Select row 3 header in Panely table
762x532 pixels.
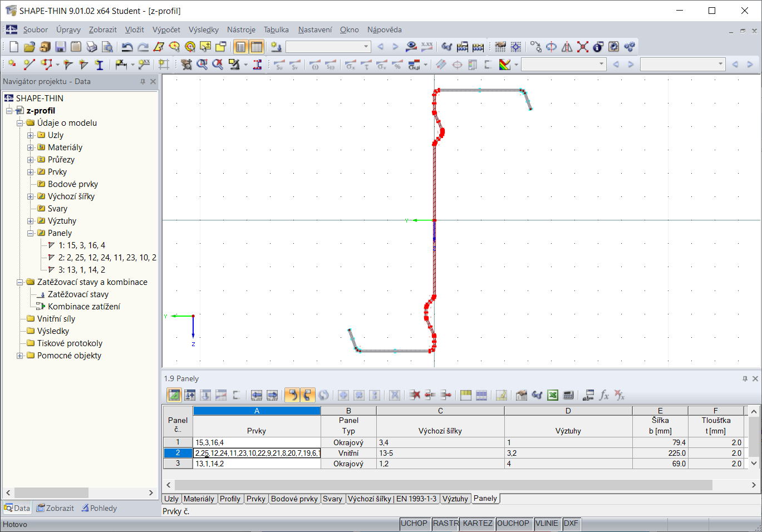[178, 464]
